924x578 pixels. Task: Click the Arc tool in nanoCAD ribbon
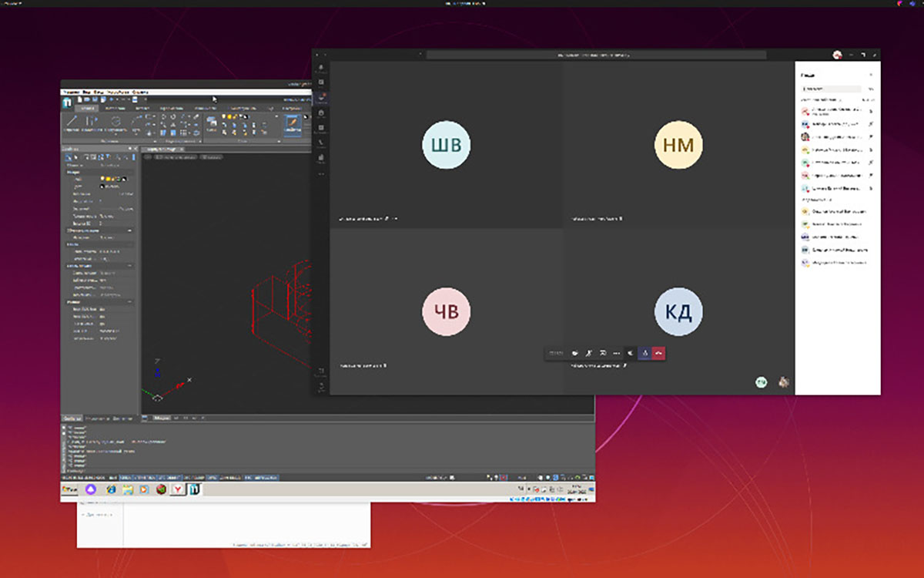136,123
